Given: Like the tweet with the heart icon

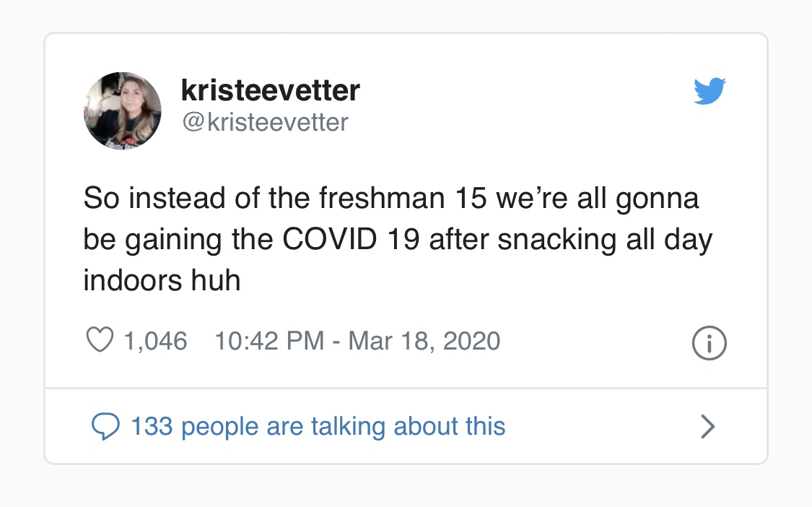Looking at the screenshot, I should click(x=100, y=340).
